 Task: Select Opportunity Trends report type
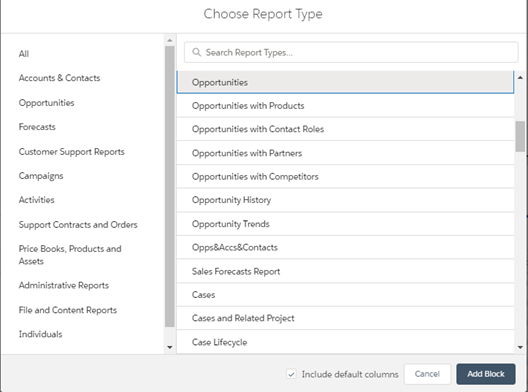pos(345,224)
